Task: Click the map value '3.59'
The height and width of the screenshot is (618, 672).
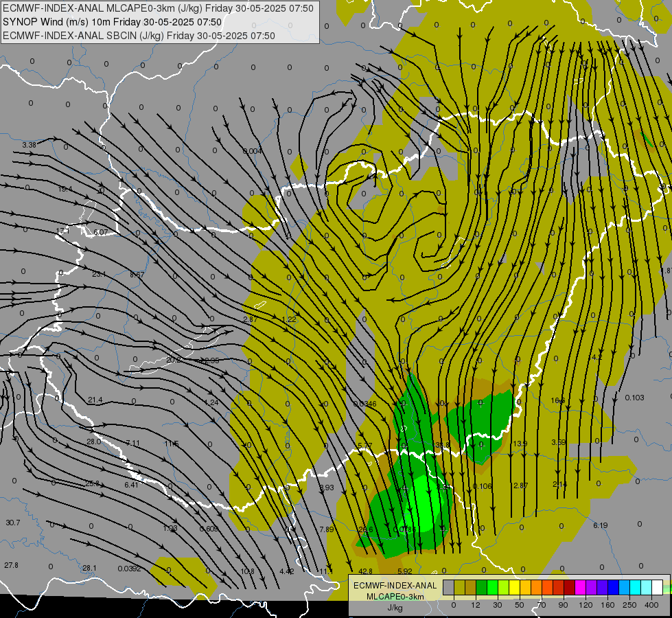Action: point(559,442)
